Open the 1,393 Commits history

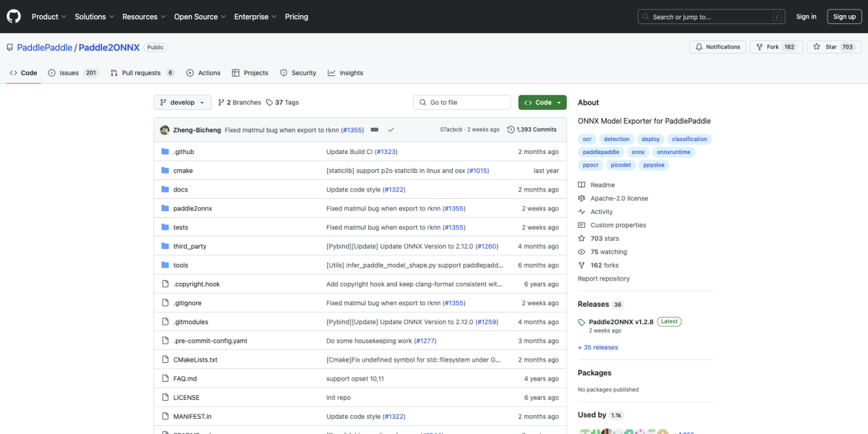coord(532,129)
